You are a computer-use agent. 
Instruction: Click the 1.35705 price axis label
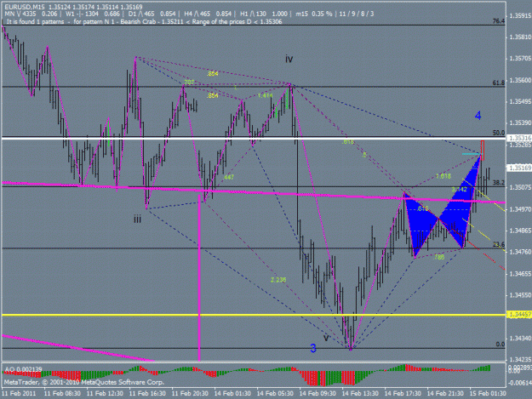(520, 59)
